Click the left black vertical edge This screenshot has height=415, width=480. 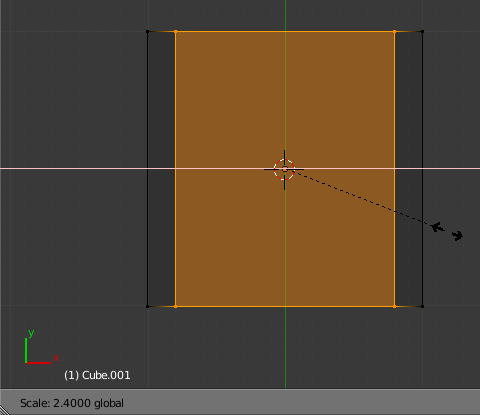[148, 100]
